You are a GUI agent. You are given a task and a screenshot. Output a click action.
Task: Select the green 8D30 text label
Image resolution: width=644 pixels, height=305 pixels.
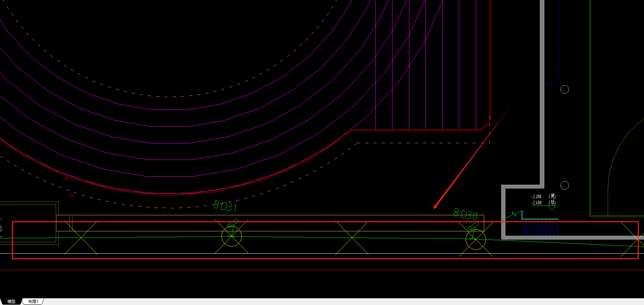[466, 214]
